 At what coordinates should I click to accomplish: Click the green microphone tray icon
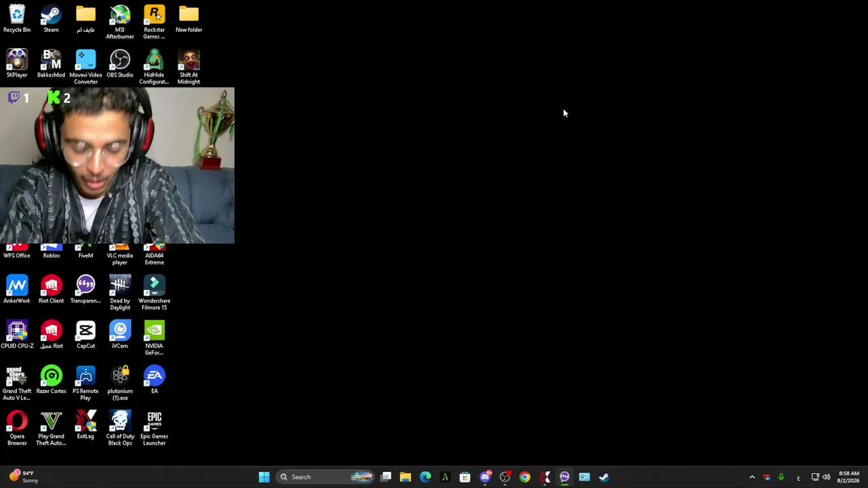781,477
